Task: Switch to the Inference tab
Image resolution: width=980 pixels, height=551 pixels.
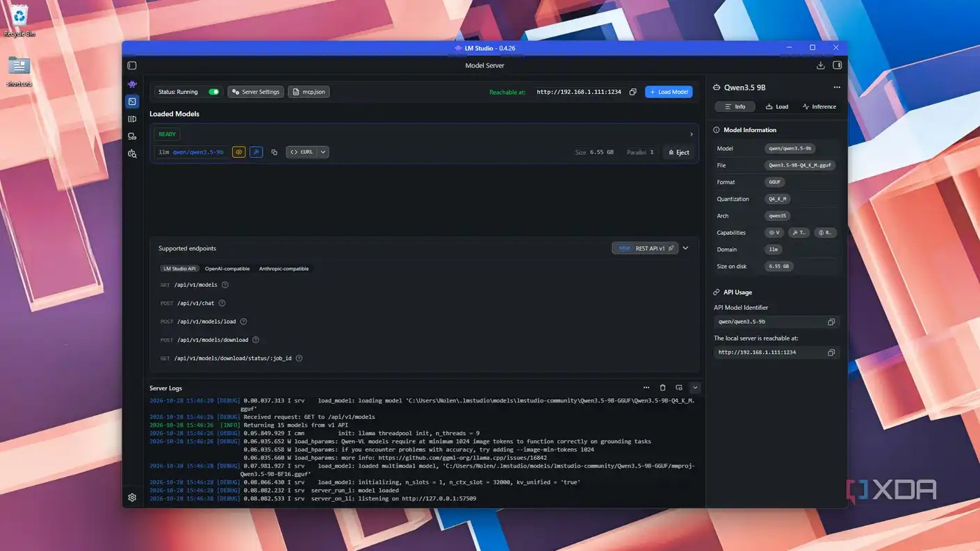Action: 819,106
